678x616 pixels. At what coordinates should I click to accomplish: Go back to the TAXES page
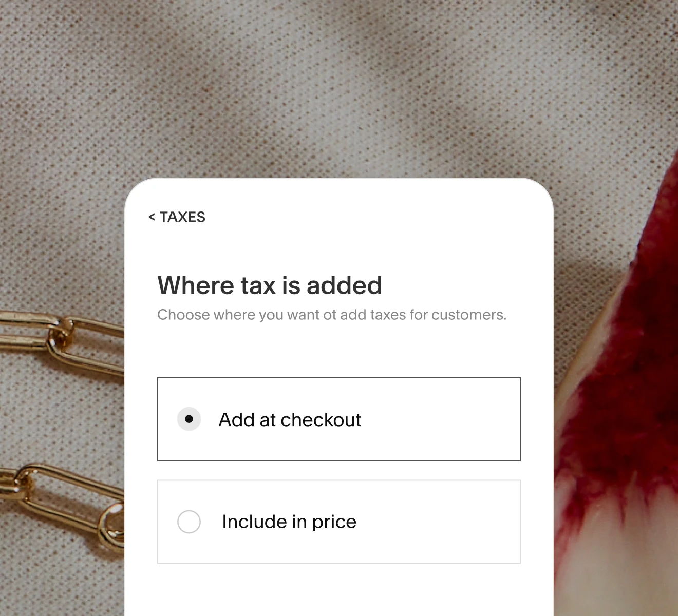tap(177, 217)
